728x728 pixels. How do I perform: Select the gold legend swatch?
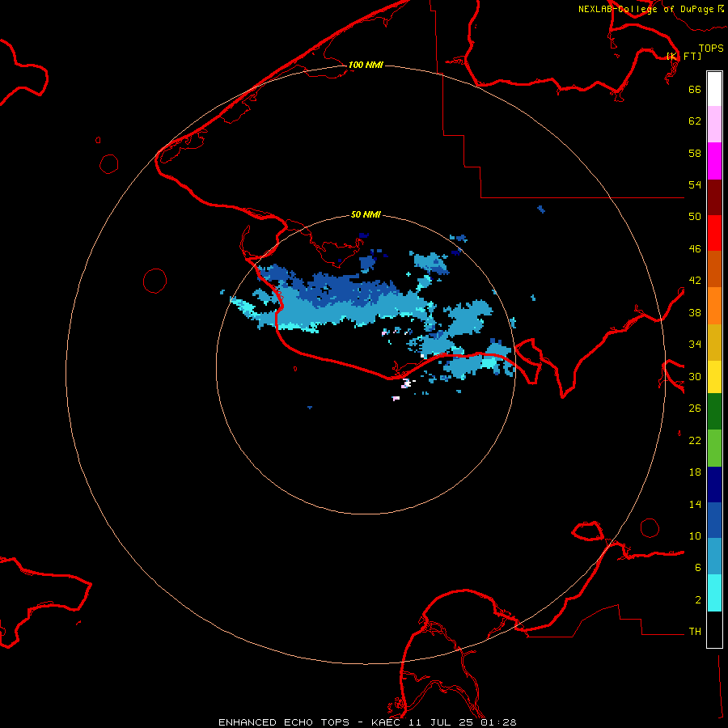coord(714,343)
